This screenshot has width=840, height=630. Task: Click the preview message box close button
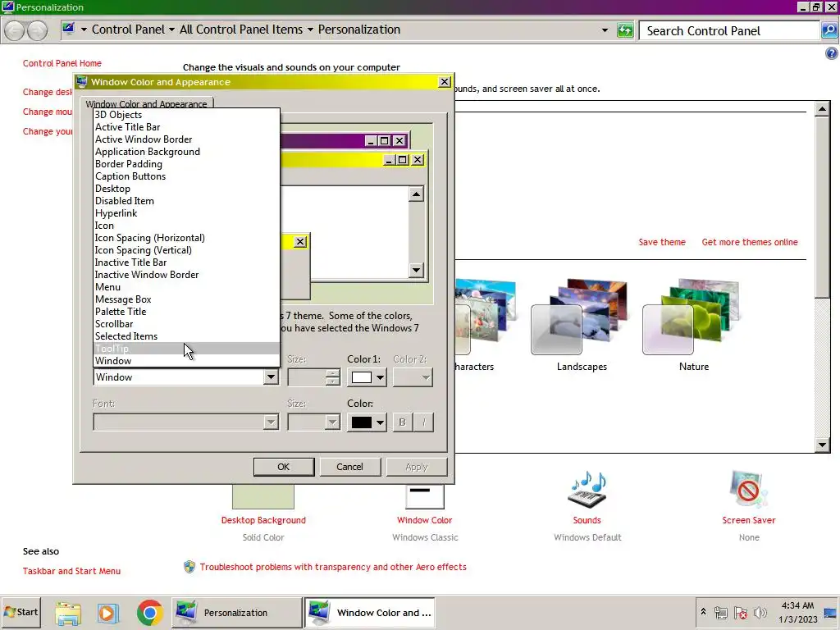[x=300, y=242]
